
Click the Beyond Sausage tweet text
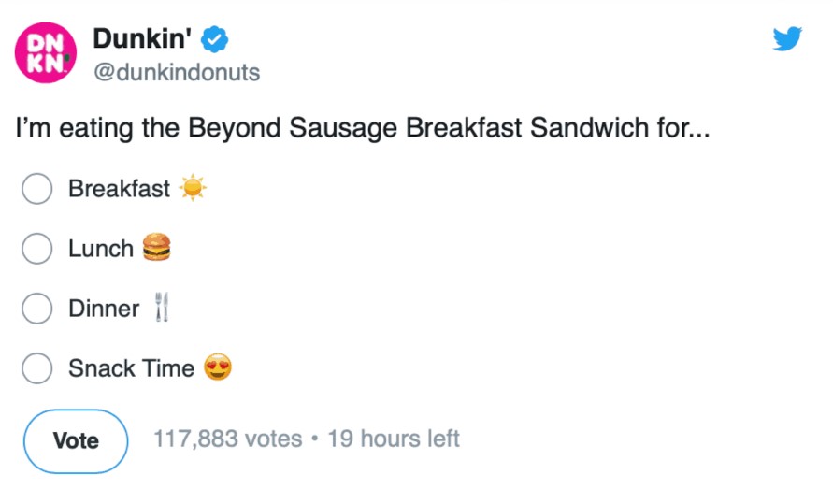(362, 128)
